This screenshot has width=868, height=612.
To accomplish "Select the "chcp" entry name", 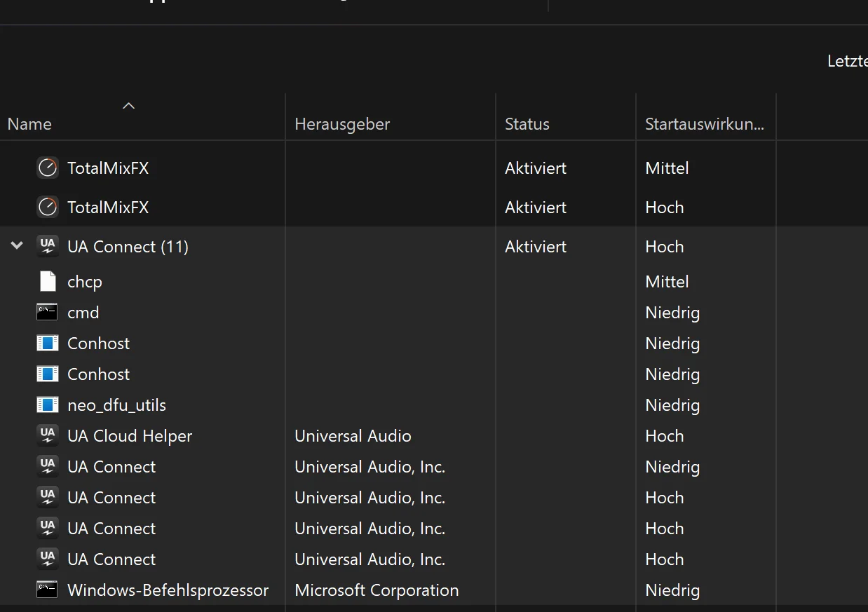I will pyautogui.click(x=85, y=282).
